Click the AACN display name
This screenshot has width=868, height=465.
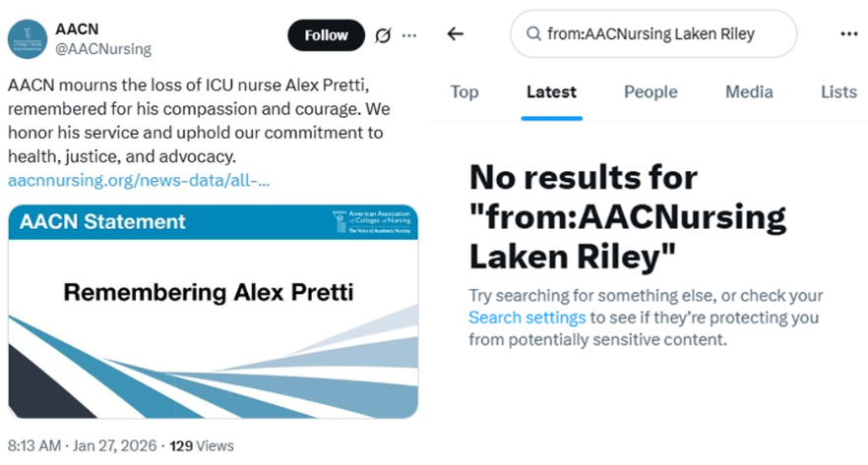(77, 29)
